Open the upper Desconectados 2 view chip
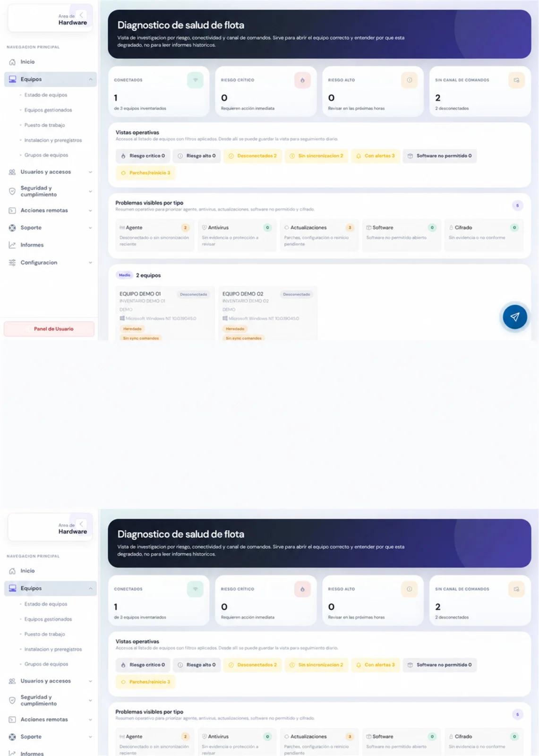The width and height of the screenshot is (539, 756). click(253, 156)
